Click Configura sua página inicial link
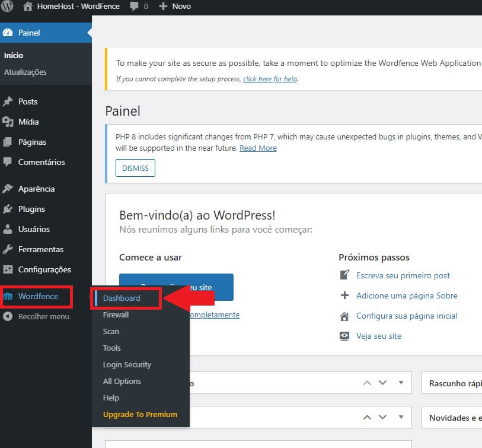Viewport: 482px width, 448px height. click(x=407, y=316)
